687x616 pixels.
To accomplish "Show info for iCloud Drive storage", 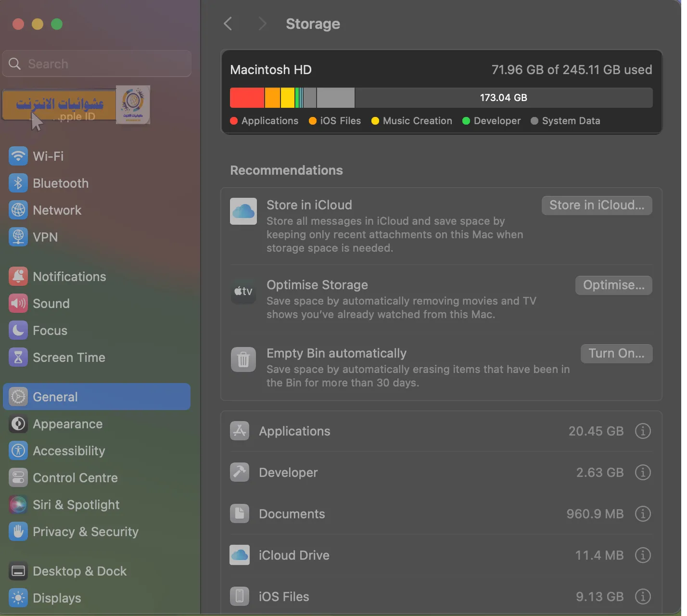I will pyautogui.click(x=643, y=555).
